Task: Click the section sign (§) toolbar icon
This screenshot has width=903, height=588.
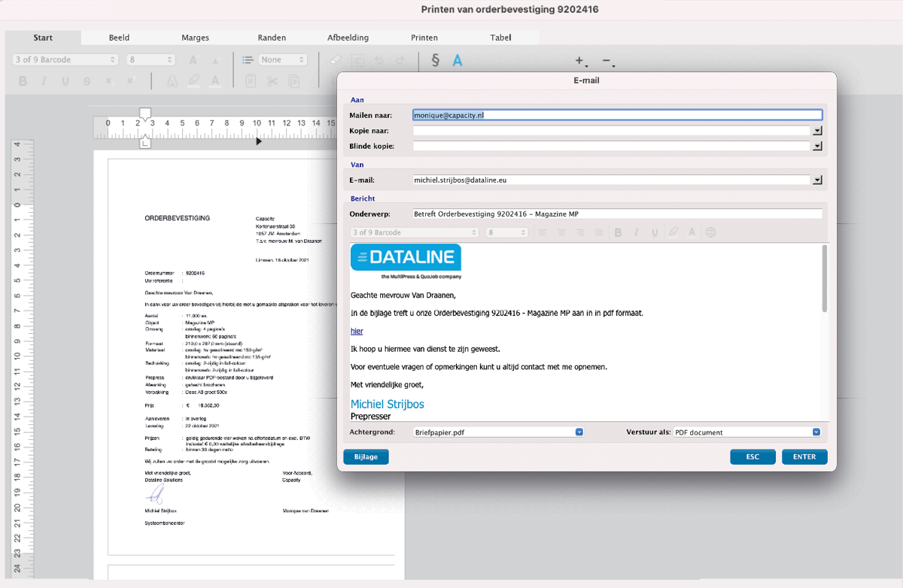Action: point(435,60)
